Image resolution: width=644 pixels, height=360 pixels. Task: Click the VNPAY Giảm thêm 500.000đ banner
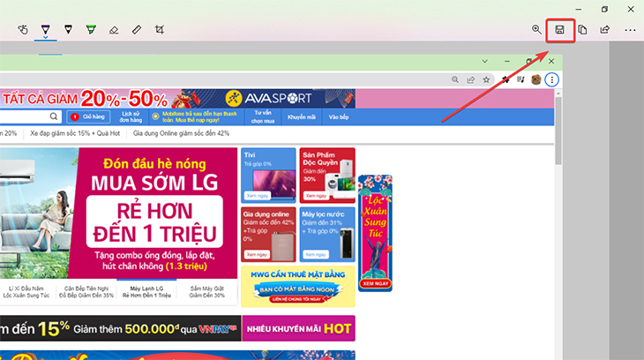[x=120, y=328]
